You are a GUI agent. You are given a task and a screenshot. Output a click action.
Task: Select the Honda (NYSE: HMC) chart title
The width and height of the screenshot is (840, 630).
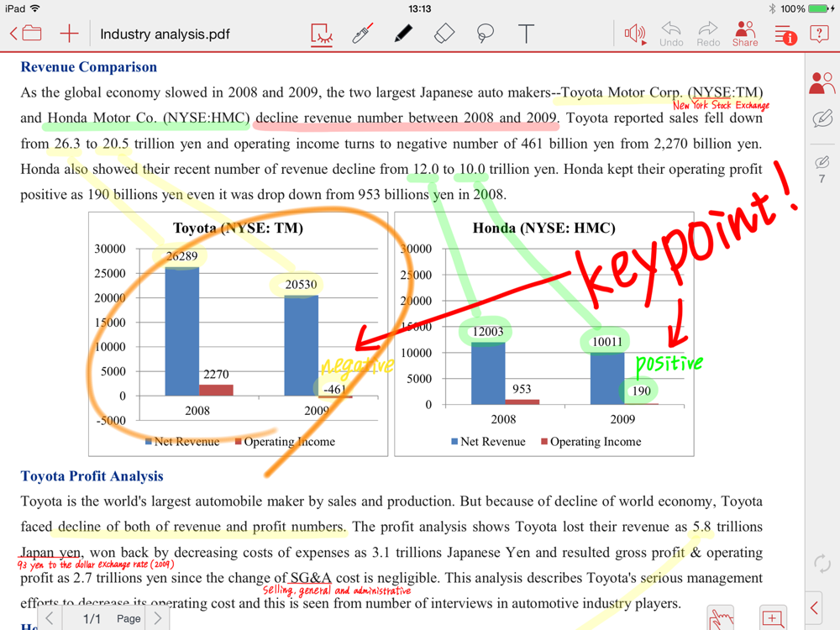[x=543, y=228]
